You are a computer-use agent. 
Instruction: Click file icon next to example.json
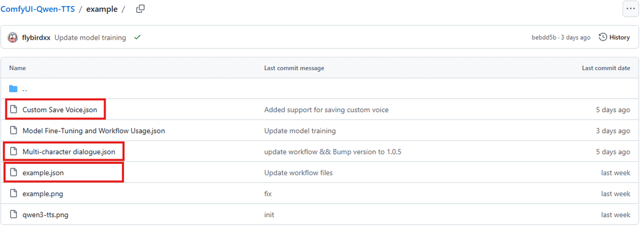point(13,173)
